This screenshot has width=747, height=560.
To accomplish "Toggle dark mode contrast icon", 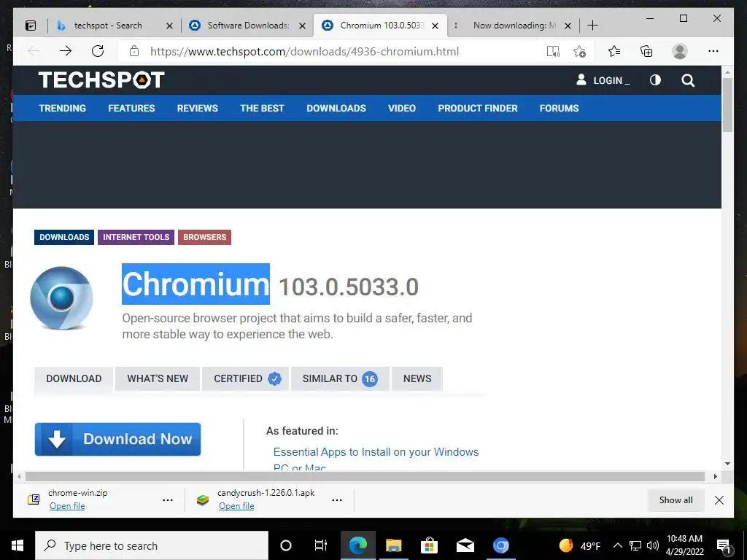I will pyautogui.click(x=656, y=80).
